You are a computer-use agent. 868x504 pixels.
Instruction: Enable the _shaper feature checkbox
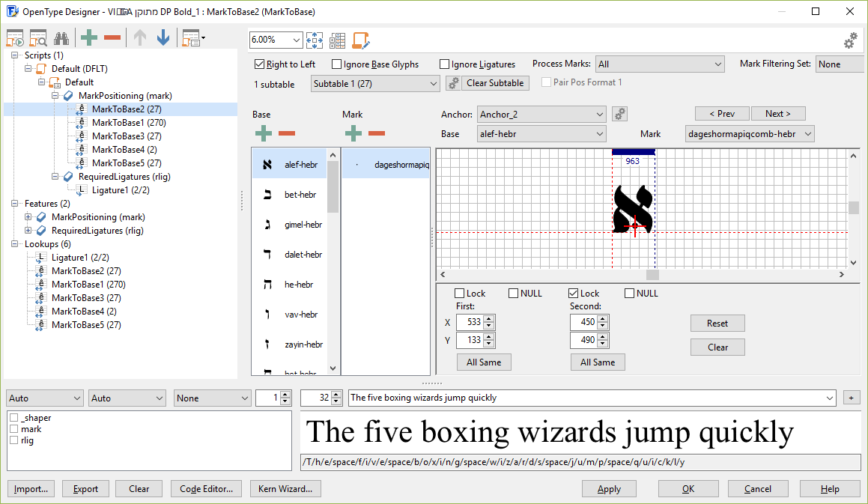(14, 418)
